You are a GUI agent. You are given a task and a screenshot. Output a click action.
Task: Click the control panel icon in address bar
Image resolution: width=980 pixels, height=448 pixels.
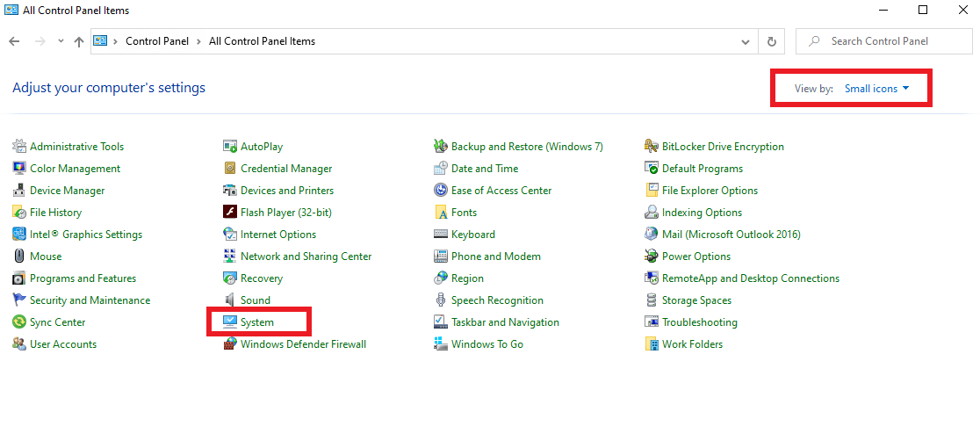click(x=100, y=40)
